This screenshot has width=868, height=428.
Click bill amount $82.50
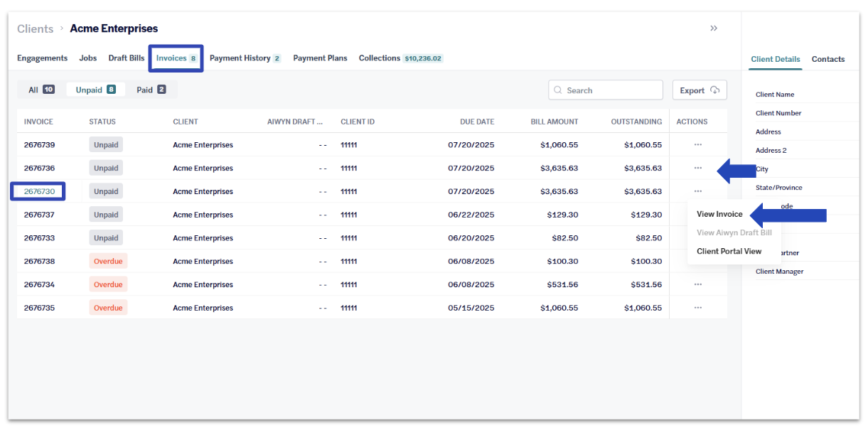point(565,238)
